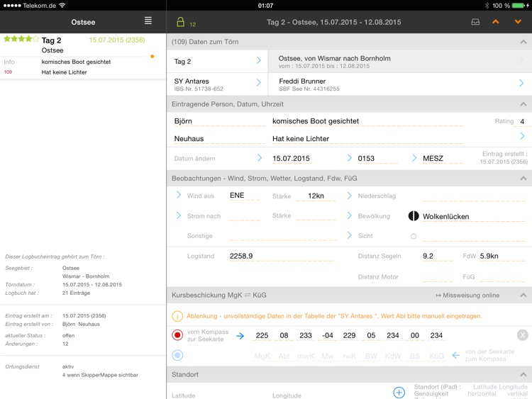Tap the orange info icon beside Ablenkung
The image size is (532, 399).
coord(177,316)
